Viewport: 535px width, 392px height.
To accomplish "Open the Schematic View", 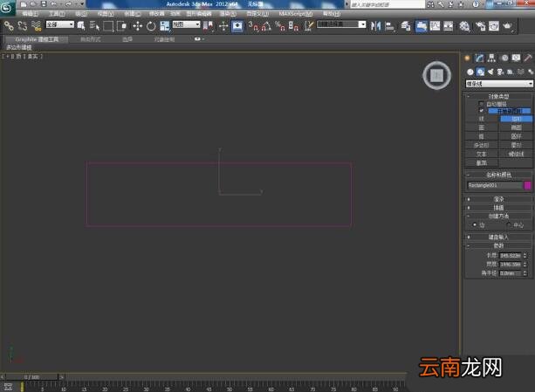I will click(x=449, y=26).
